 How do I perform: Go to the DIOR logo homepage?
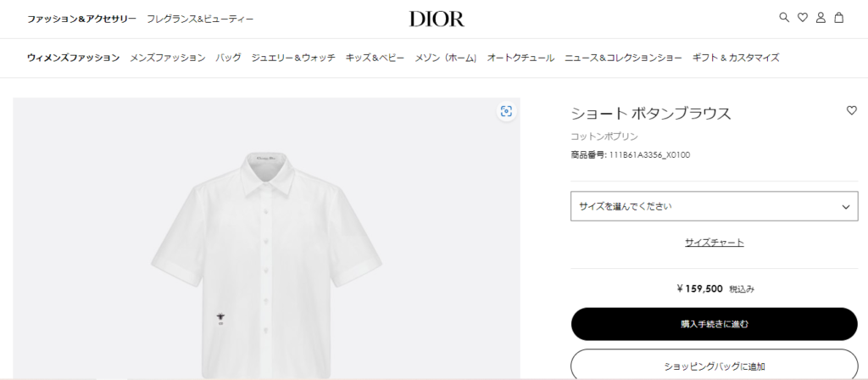pyautogui.click(x=437, y=19)
